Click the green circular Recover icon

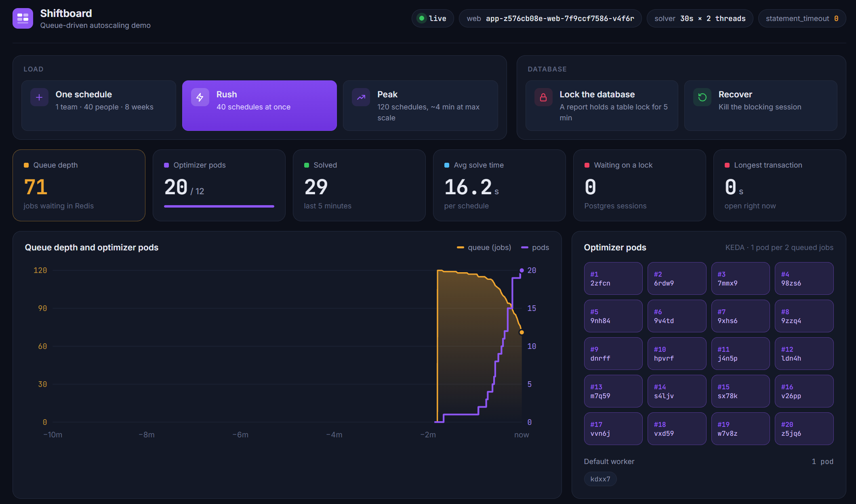click(x=702, y=97)
